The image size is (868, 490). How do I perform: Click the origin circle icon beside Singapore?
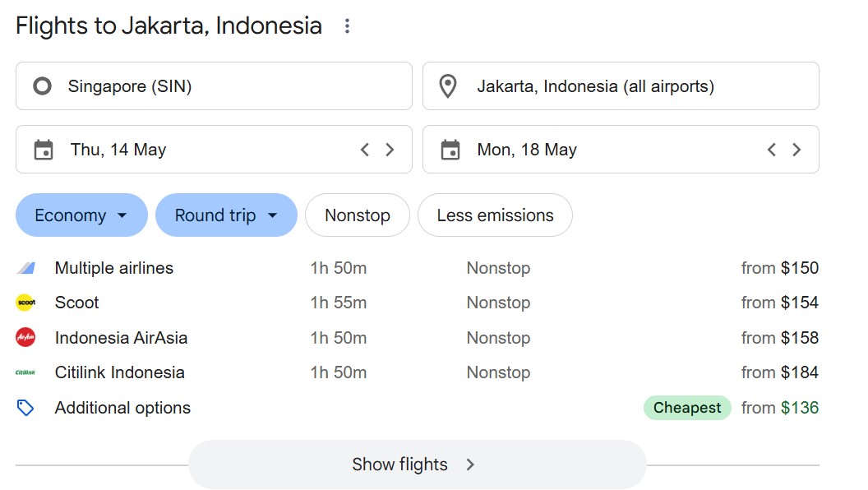41,86
